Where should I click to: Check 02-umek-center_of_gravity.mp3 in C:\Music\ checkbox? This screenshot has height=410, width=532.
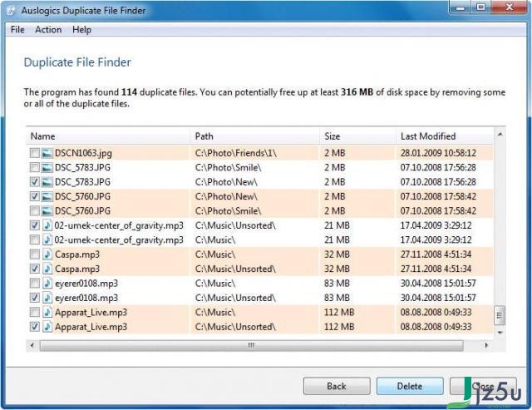coord(35,240)
